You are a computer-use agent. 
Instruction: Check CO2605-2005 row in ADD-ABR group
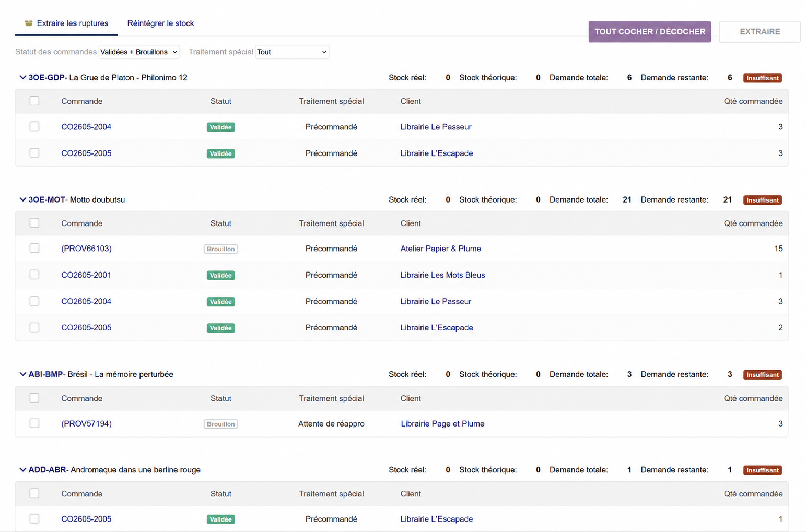[34, 519]
